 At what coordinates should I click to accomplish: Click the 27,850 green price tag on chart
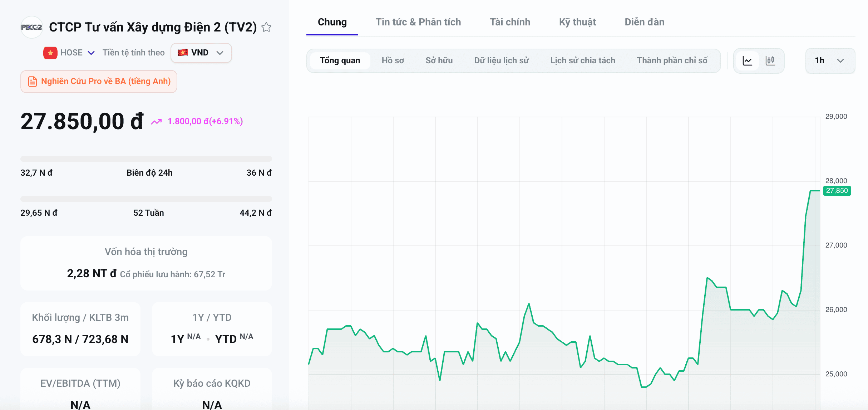click(837, 191)
